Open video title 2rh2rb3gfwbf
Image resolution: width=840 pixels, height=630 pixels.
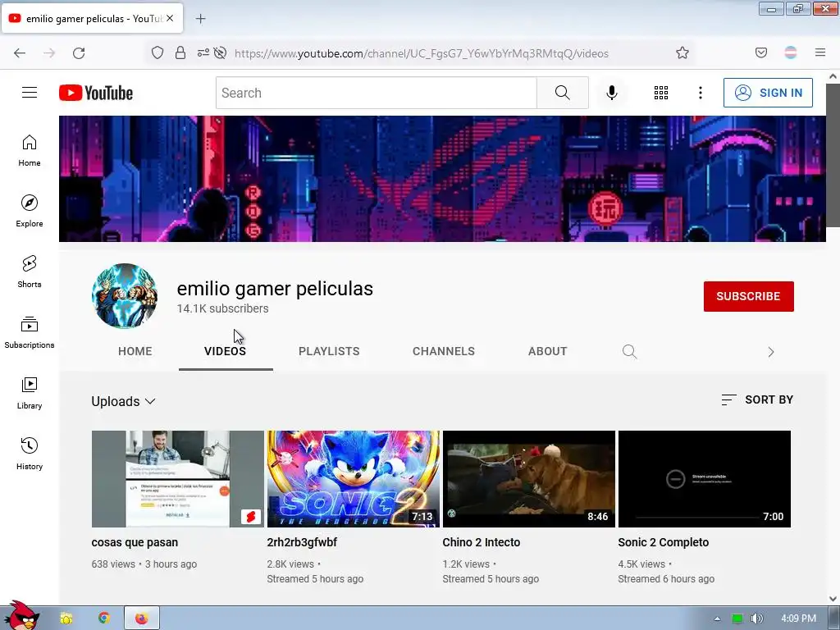[x=302, y=542]
